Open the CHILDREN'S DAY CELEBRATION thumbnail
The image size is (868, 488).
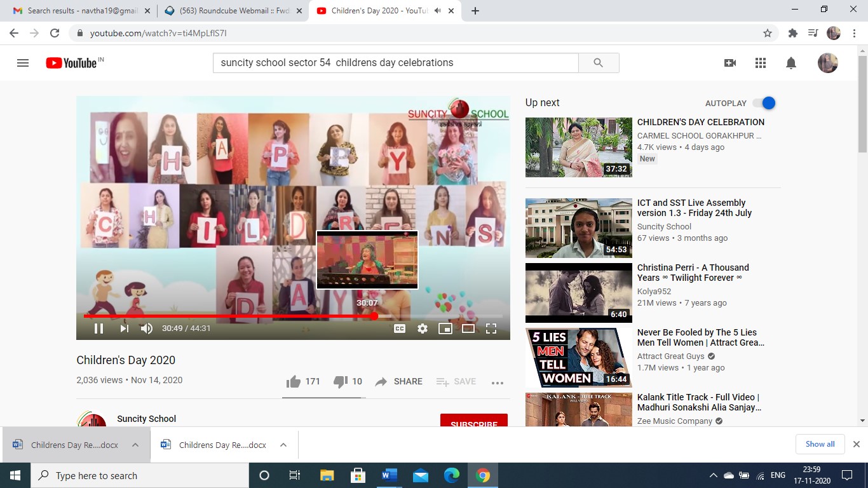pos(579,147)
